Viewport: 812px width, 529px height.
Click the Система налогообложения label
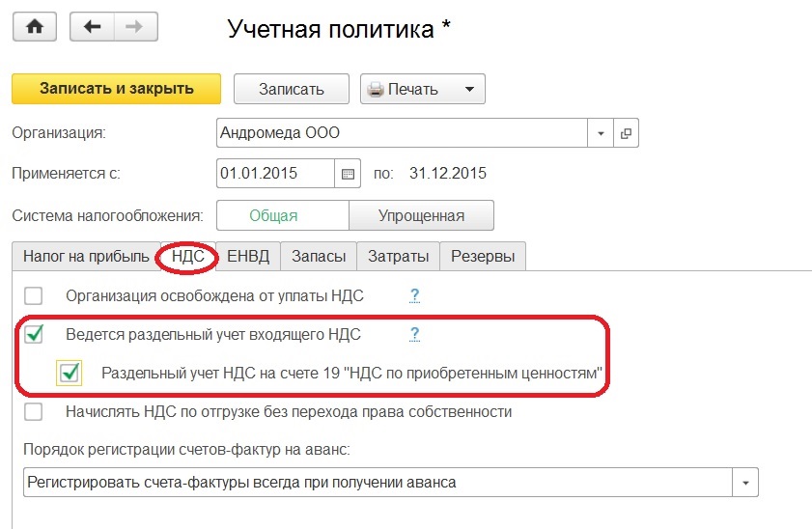pos(107,215)
